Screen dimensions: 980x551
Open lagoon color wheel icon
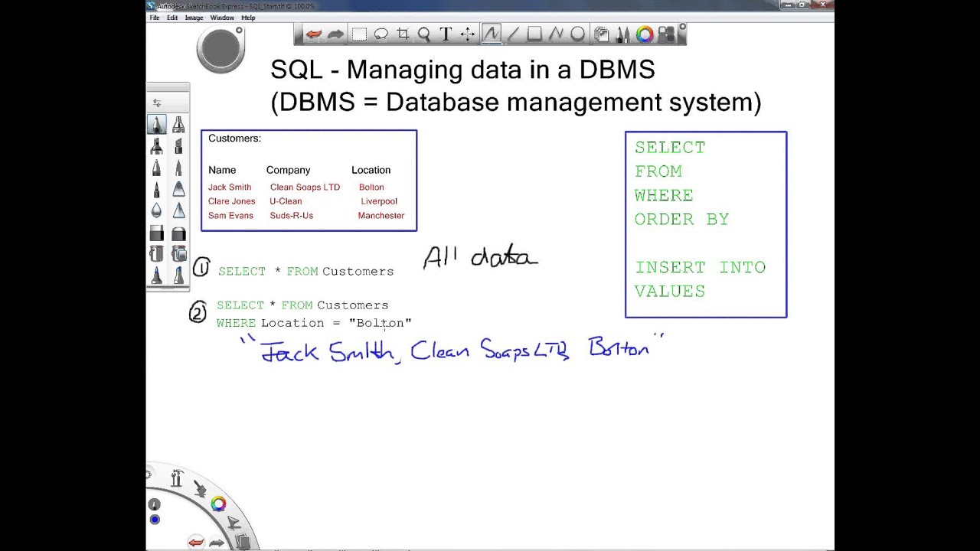218,504
